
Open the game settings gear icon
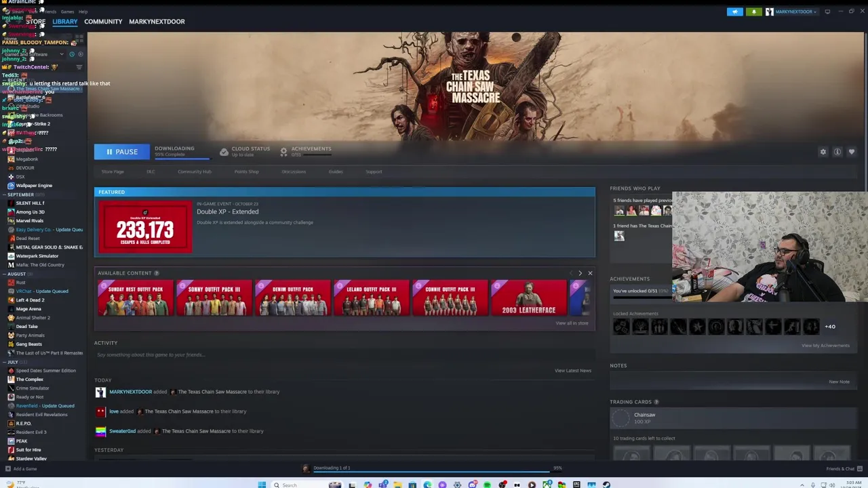point(823,152)
